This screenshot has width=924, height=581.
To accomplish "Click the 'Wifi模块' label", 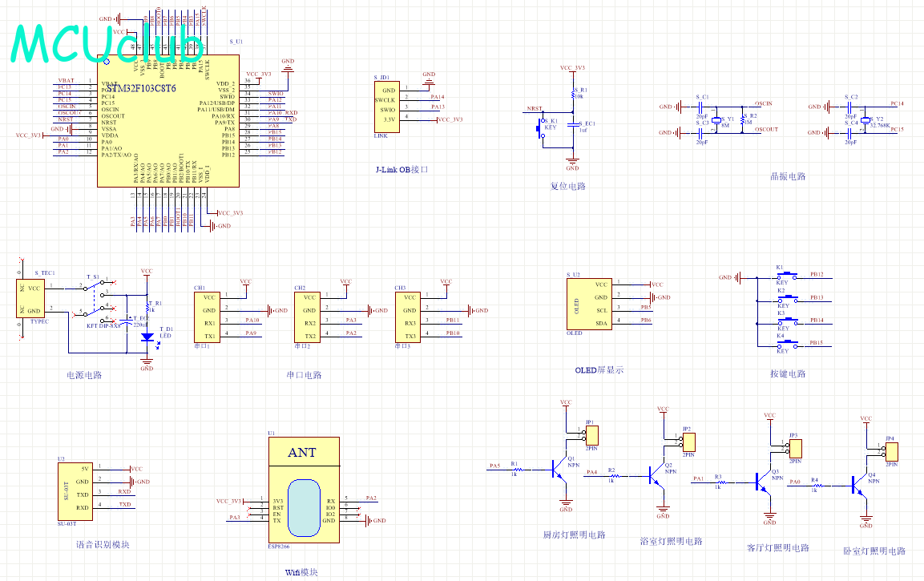I will (x=301, y=572).
